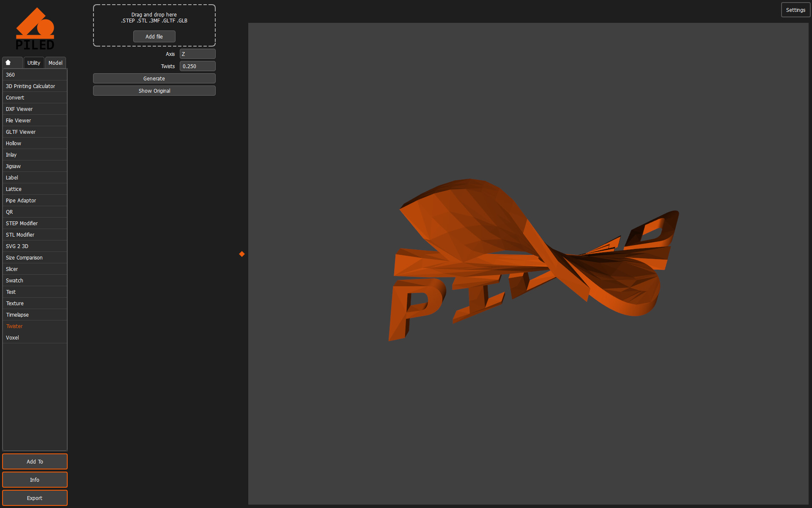Switch to the Utility tab
The width and height of the screenshot is (812, 508).
tap(34, 63)
